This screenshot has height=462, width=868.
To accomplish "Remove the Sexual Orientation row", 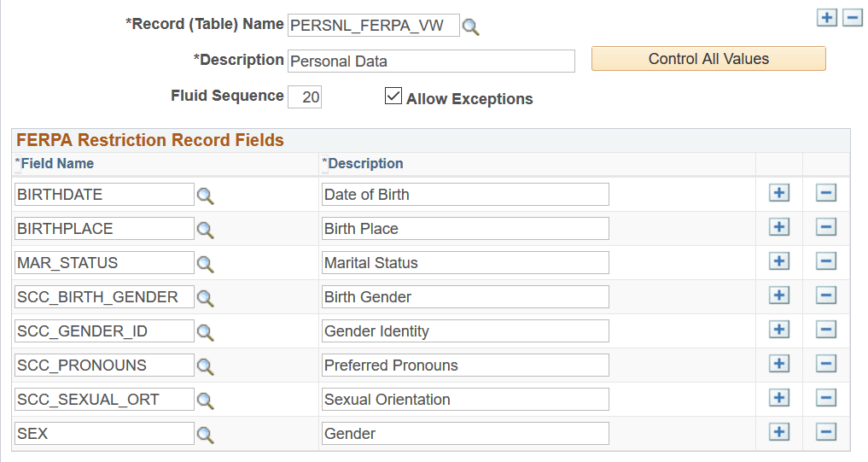I will tap(825, 399).
